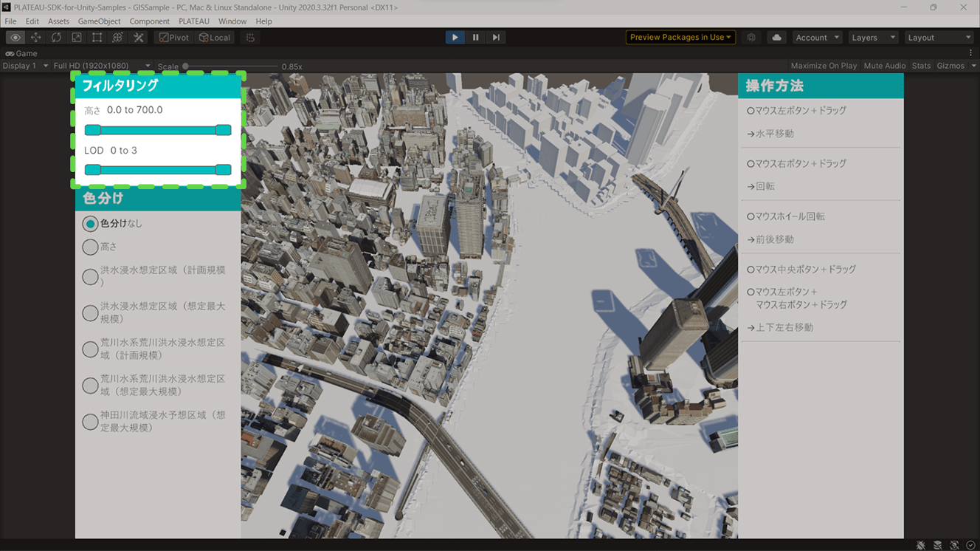Step forward one frame
This screenshot has width=980, height=551.
pyautogui.click(x=496, y=38)
